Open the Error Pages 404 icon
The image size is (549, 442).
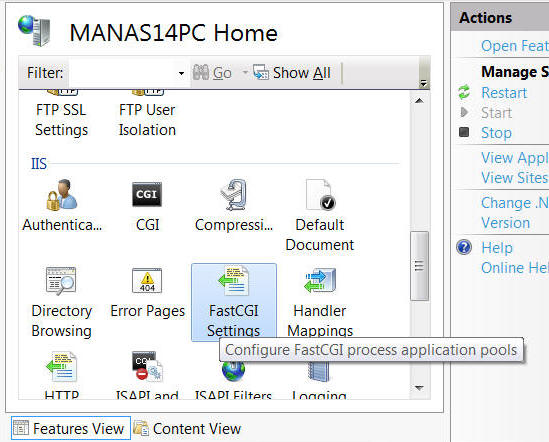click(x=147, y=280)
